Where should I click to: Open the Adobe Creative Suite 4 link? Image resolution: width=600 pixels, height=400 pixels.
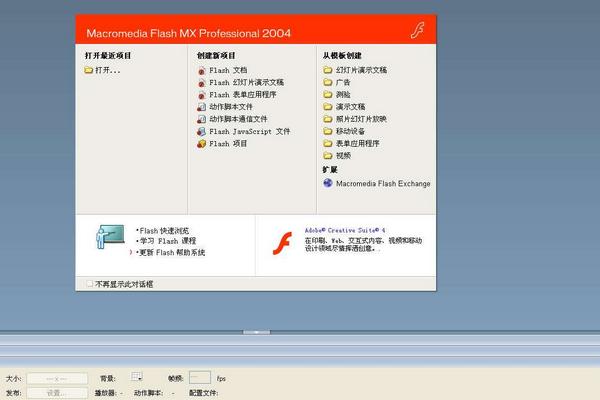click(345, 230)
